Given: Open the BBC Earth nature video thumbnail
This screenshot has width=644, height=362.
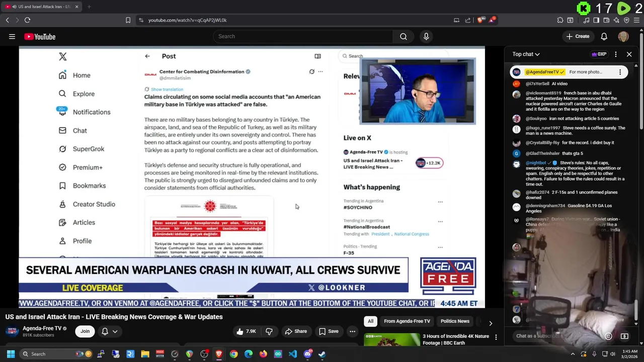Looking at the screenshot, I should (x=391, y=339).
